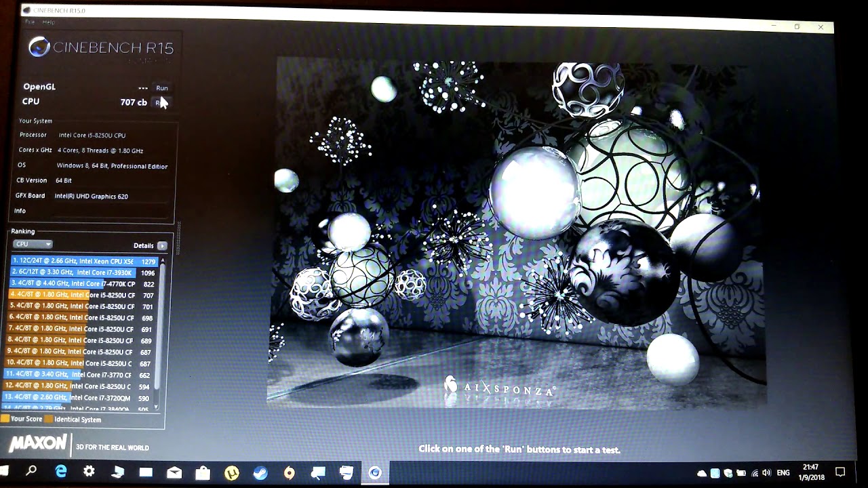Open Windows Defender shield tray icon
Viewport: 868px width, 488px height.
pos(728,473)
